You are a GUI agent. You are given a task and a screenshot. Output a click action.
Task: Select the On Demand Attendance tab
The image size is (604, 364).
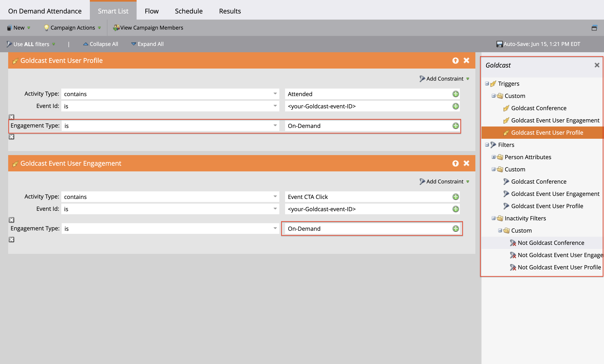click(45, 11)
